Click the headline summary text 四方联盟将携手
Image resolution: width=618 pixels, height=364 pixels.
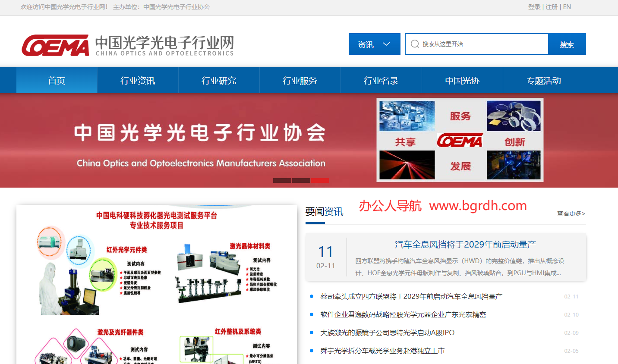[x=460, y=267]
